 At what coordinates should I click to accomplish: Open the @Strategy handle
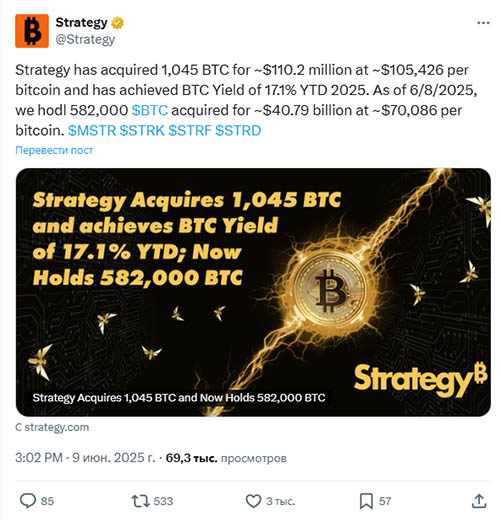pyautogui.click(x=85, y=39)
